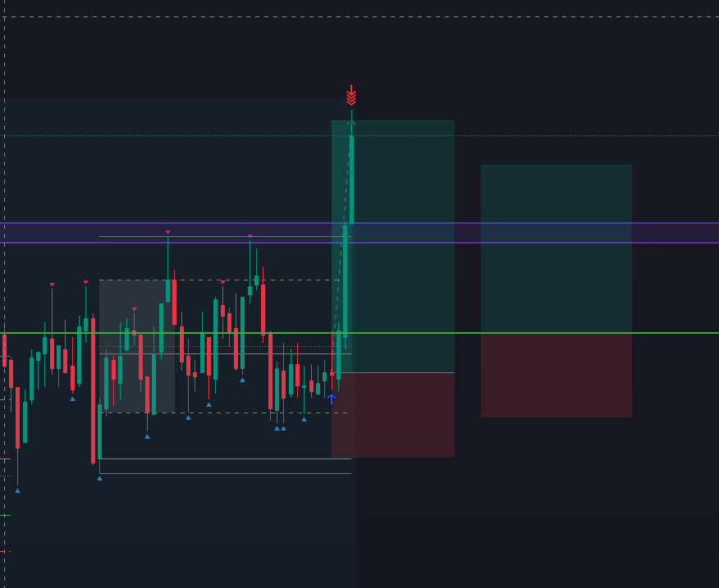Select the red double-chevron sell signal marker
The image size is (719, 588).
point(352,93)
